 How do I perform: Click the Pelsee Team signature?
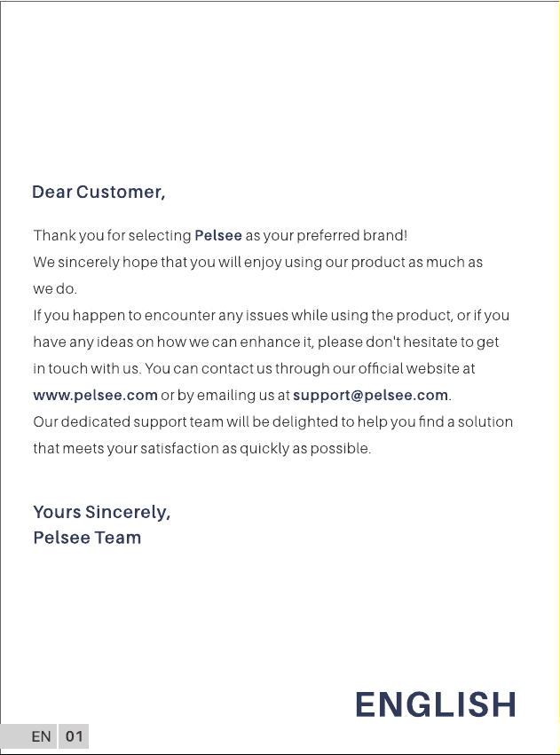pos(87,538)
